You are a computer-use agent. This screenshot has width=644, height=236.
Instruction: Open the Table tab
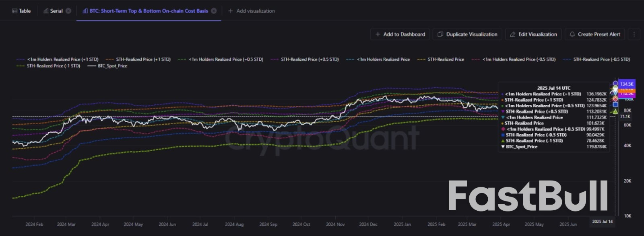pos(21,11)
